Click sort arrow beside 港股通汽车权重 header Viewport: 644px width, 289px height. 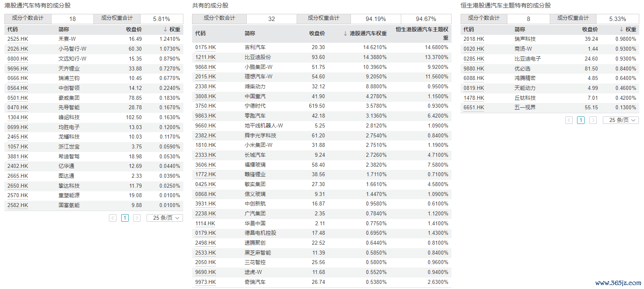pos(345,34)
